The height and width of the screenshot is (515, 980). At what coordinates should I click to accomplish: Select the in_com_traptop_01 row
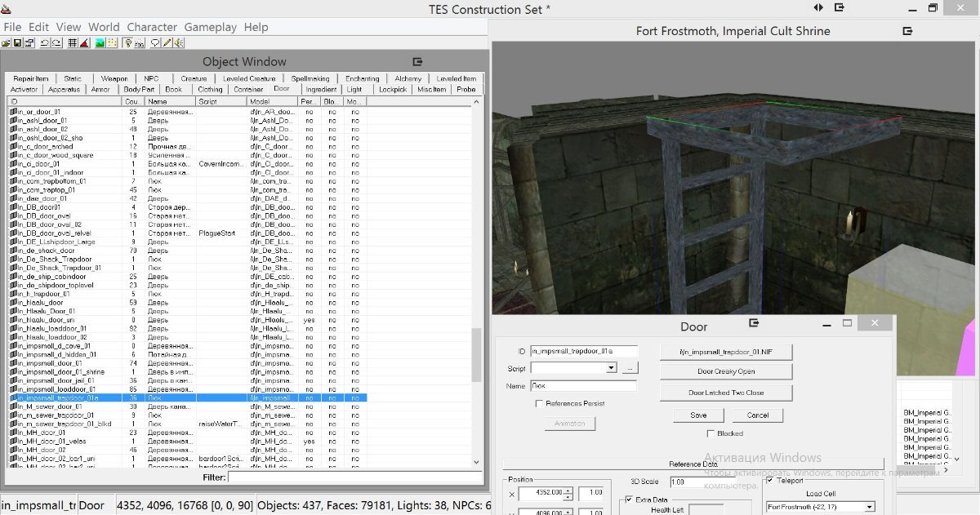click(188, 189)
